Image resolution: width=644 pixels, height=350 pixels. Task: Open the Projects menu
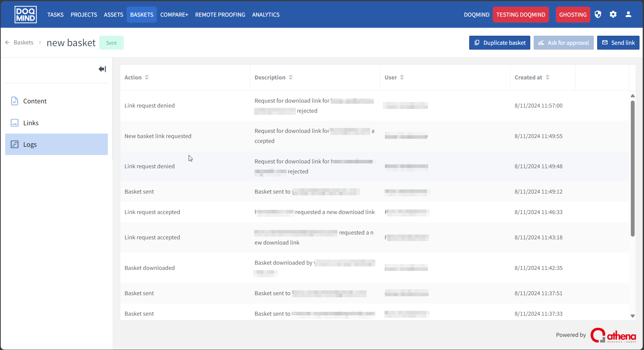(x=84, y=15)
